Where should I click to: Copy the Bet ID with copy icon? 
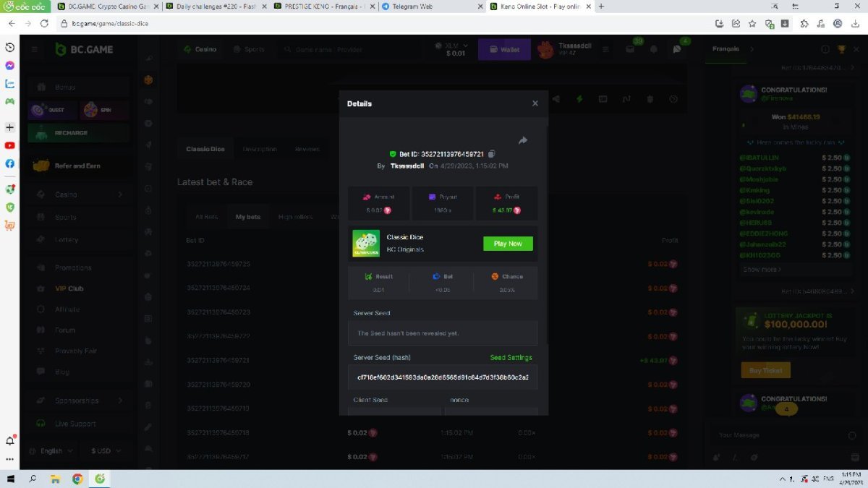tap(491, 154)
